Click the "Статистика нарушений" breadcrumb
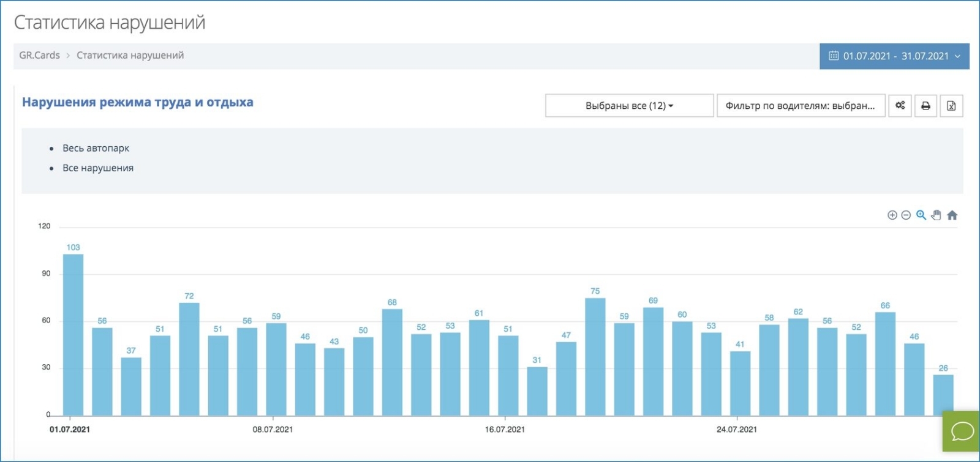The image size is (980, 462). (x=130, y=55)
